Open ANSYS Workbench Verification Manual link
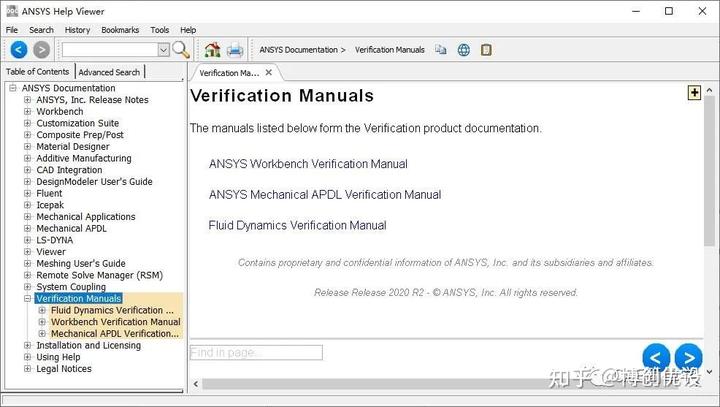Viewport: 720px width, 407px height. pos(308,164)
